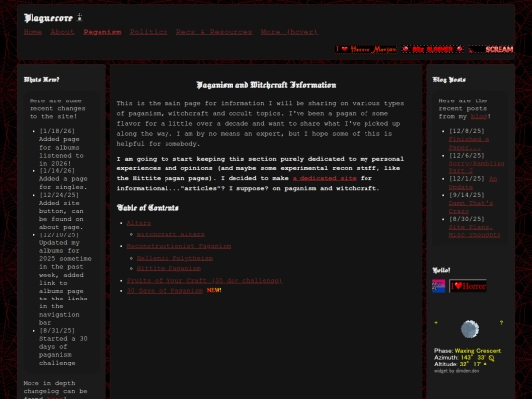Open the Damn That's Crazy post
The image size is (532, 399).
point(471,207)
